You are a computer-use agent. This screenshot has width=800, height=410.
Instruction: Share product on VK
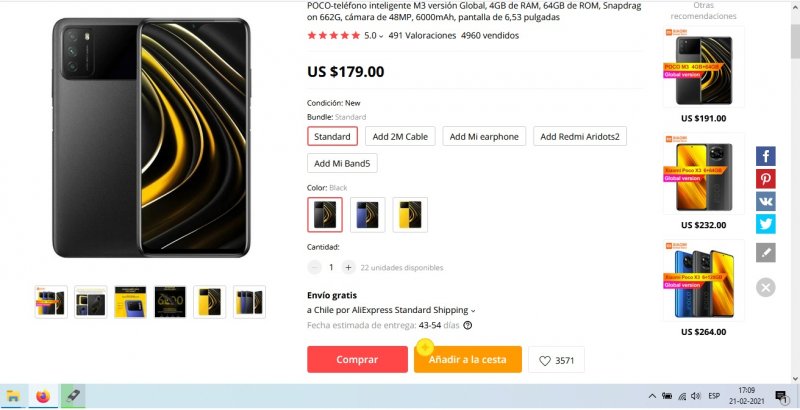[765, 201]
